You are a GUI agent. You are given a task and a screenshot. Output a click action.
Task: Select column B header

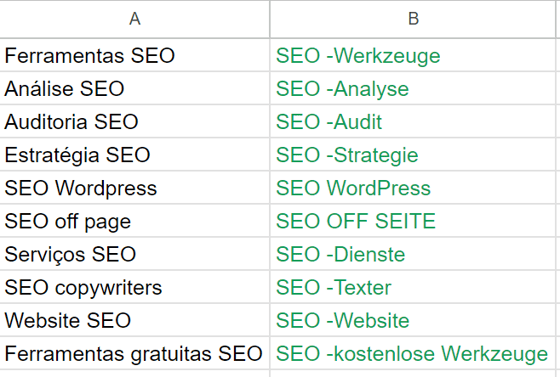point(413,19)
